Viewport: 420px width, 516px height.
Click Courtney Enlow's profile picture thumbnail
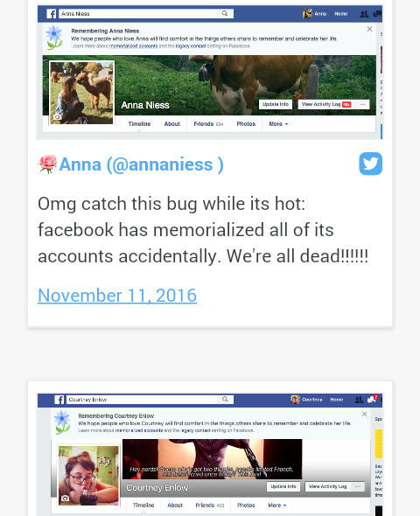(88, 476)
